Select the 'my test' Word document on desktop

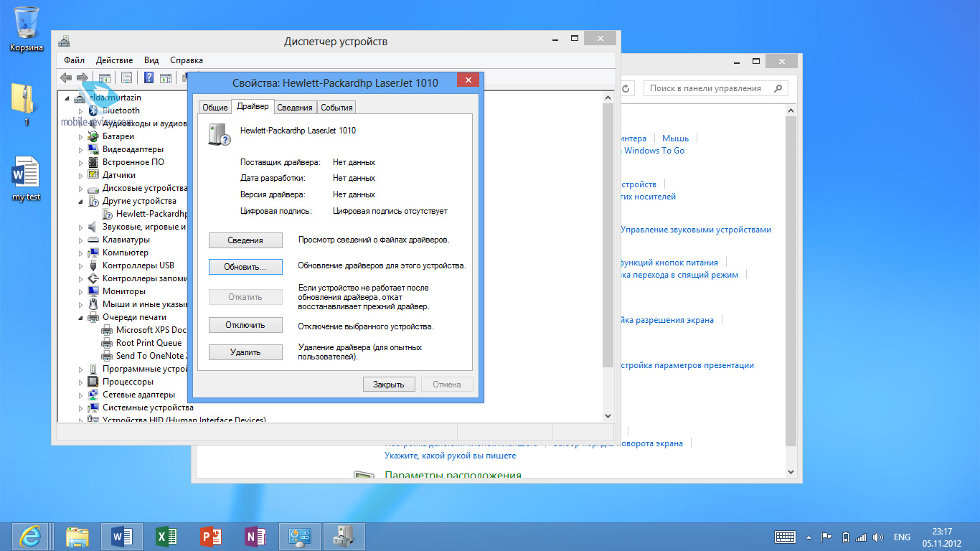click(x=27, y=179)
